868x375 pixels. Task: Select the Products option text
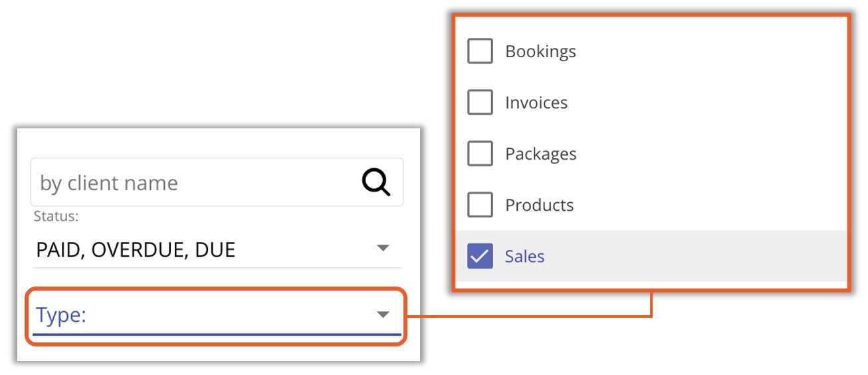(x=539, y=205)
